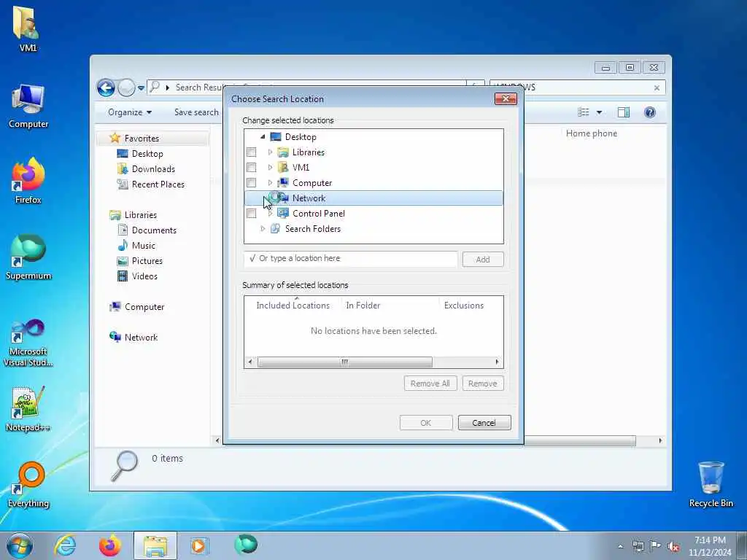Click the summary list horizontal scrollbar thumb
This screenshot has height=560, width=747.
(x=345, y=362)
